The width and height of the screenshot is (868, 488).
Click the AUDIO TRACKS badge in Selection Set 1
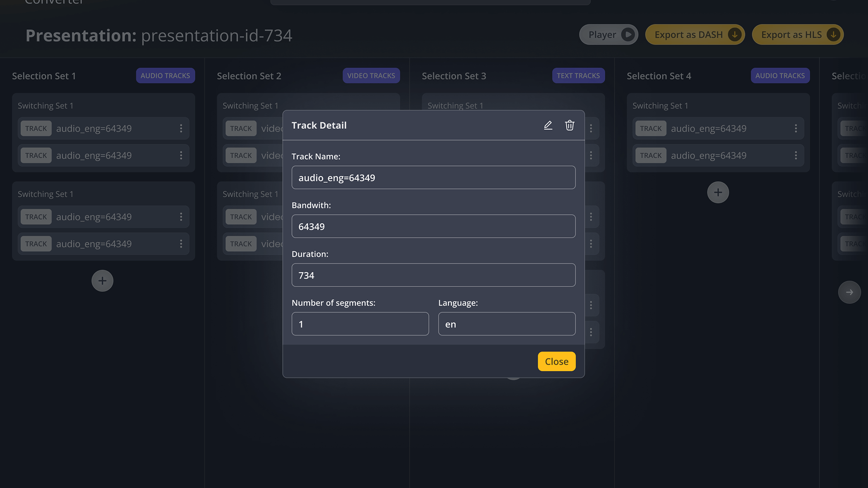tap(165, 75)
